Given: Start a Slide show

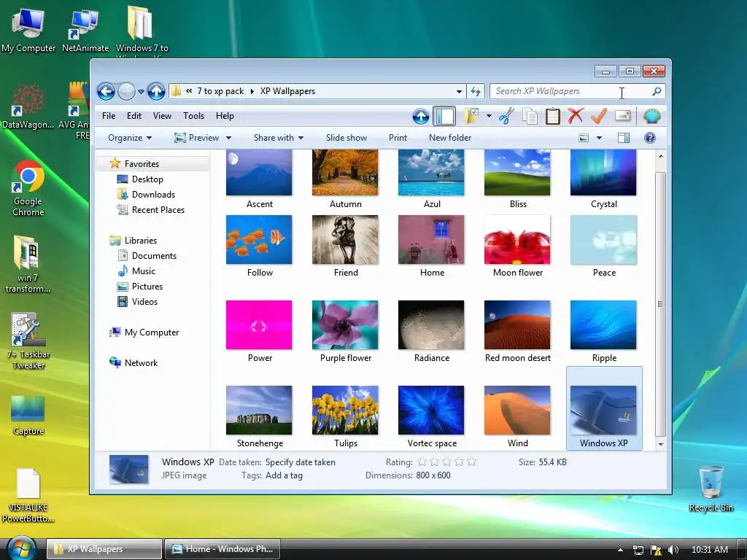Looking at the screenshot, I should pyautogui.click(x=347, y=138).
